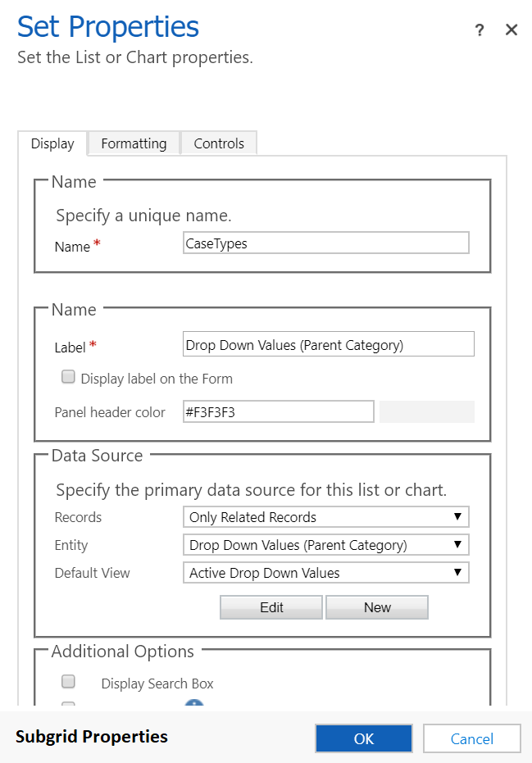This screenshot has height=763, width=532.
Task: Switch to the Display tab
Action: tap(52, 144)
